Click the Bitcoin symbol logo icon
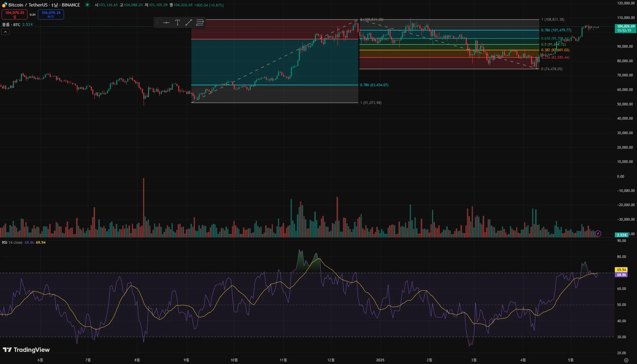 click(x=4, y=5)
